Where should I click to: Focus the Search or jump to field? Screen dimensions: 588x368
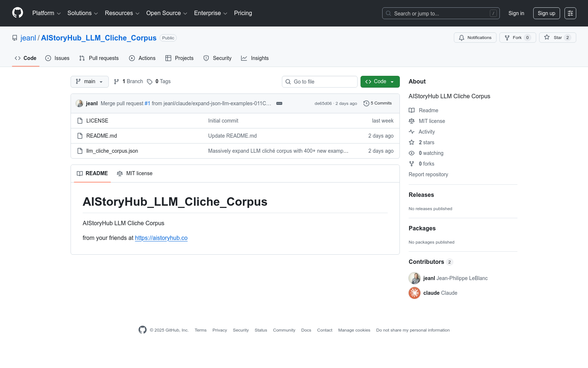[x=441, y=13]
